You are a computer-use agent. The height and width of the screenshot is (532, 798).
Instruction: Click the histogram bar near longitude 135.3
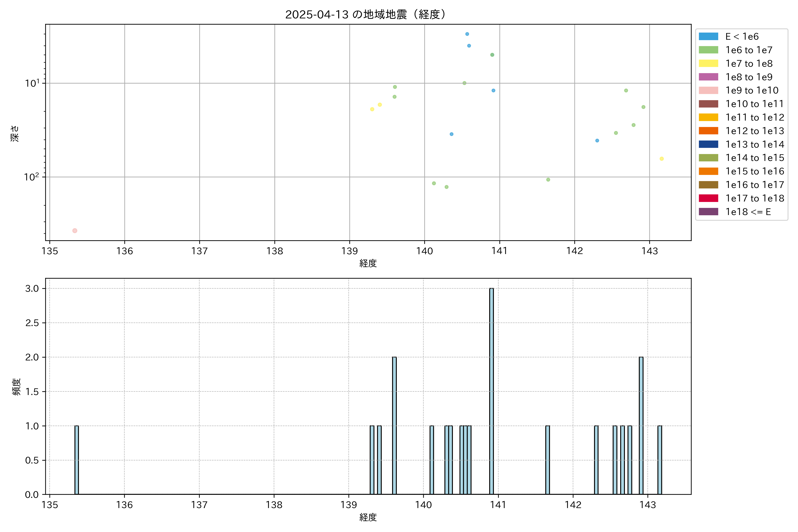(77, 460)
